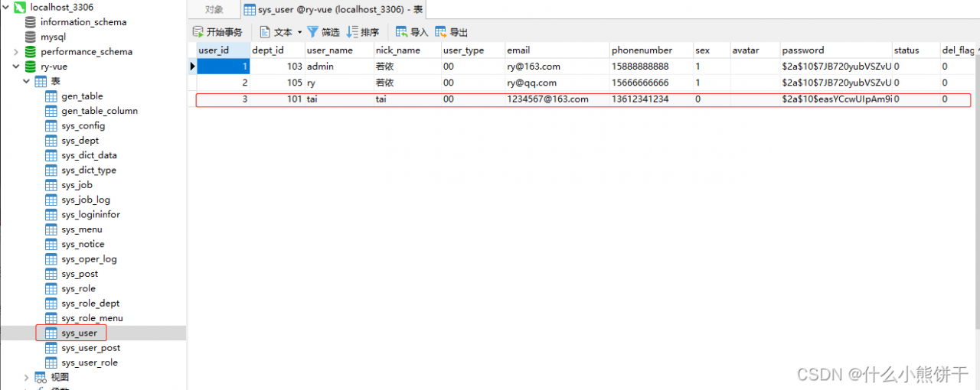The height and width of the screenshot is (390, 980).
Task: Collapse the localhost_3306 connection node
Action: coord(6,7)
